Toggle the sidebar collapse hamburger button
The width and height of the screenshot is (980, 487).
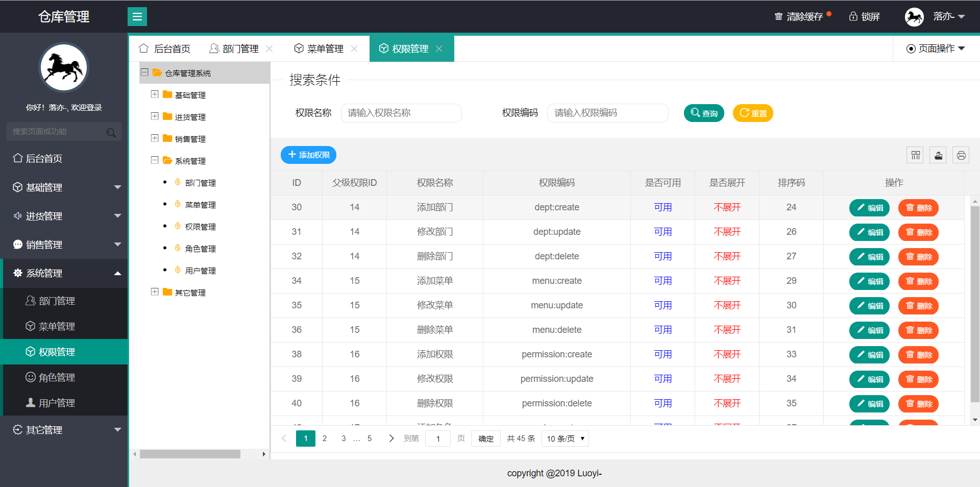pyautogui.click(x=137, y=17)
